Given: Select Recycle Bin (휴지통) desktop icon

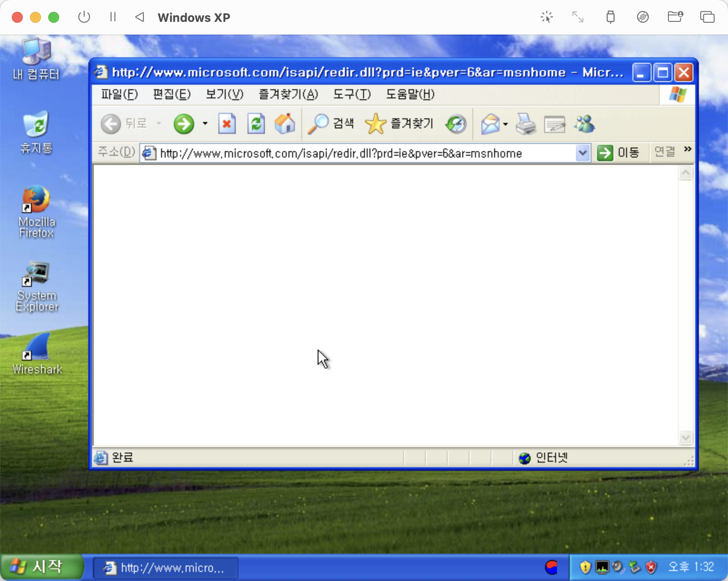Looking at the screenshot, I should tap(36, 133).
